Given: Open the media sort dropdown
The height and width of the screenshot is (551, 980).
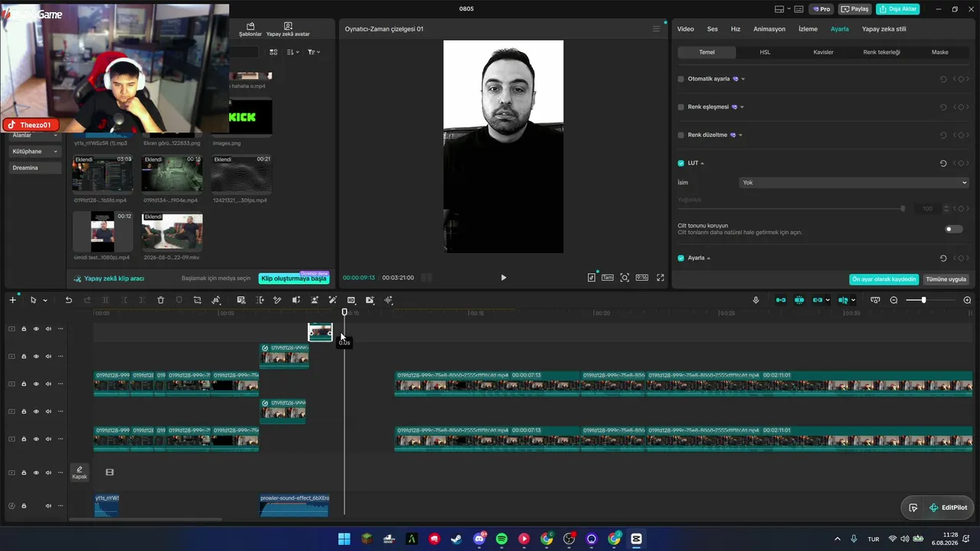Looking at the screenshot, I should pyautogui.click(x=293, y=52).
